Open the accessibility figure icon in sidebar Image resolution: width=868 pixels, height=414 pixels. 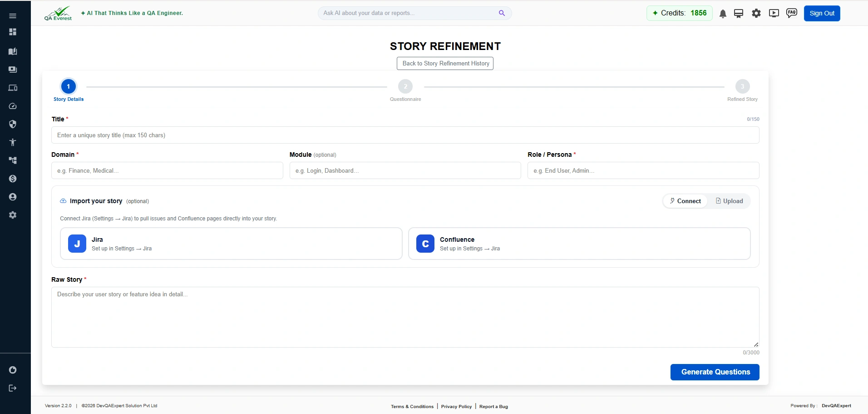[13, 142]
